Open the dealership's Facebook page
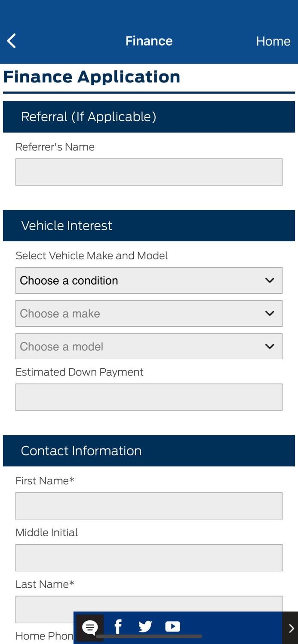The width and height of the screenshot is (298, 644). click(117, 627)
